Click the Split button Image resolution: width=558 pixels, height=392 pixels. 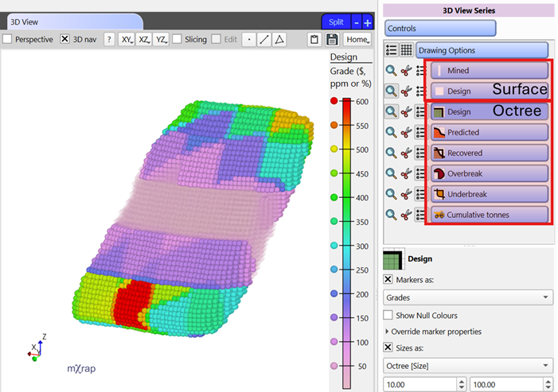coord(335,22)
